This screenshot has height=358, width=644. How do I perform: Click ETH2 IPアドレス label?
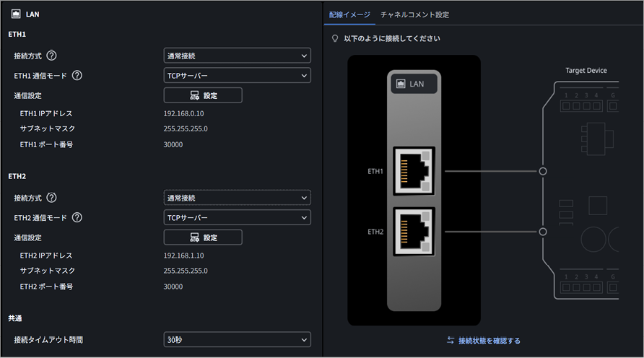click(46, 256)
